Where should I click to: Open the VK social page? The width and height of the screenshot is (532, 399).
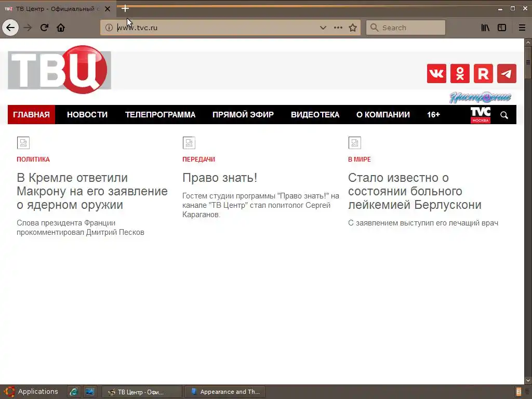click(x=436, y=73)
